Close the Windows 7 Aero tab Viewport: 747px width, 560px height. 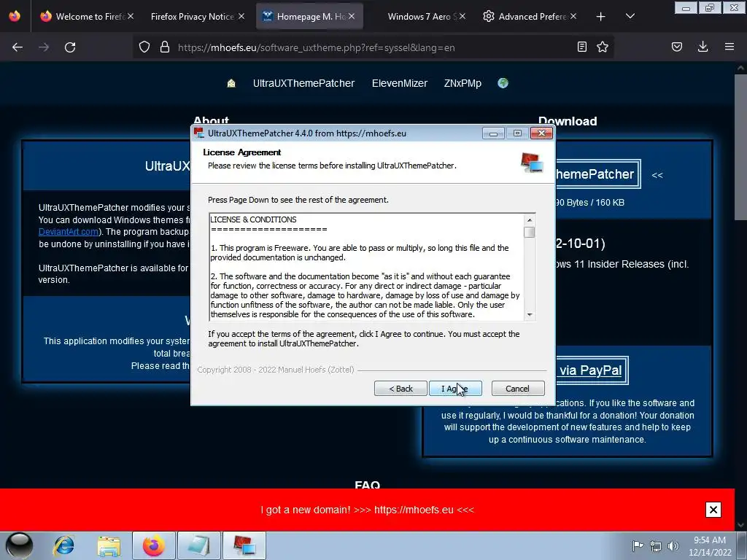(x=462, y=16)
